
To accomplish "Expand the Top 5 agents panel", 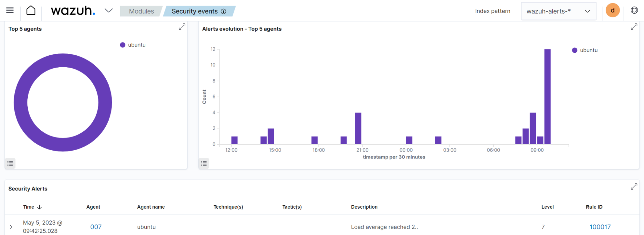I will click(182, 27).
